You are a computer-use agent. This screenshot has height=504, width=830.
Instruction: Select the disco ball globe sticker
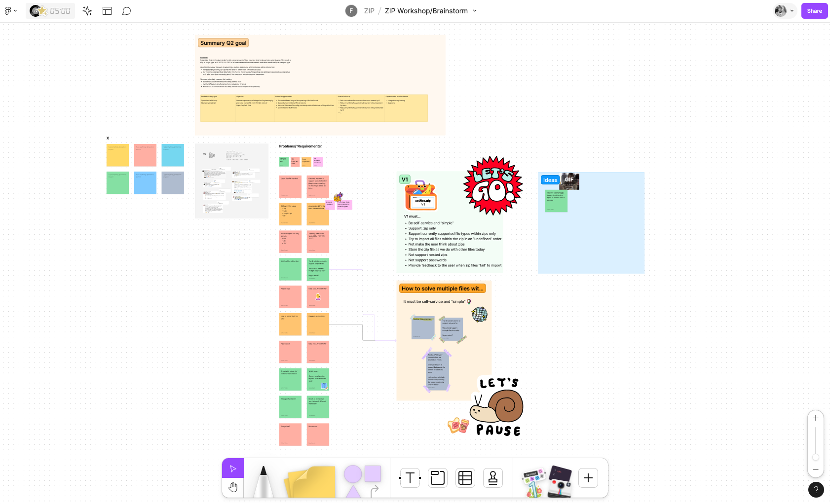tap(480, 314)
